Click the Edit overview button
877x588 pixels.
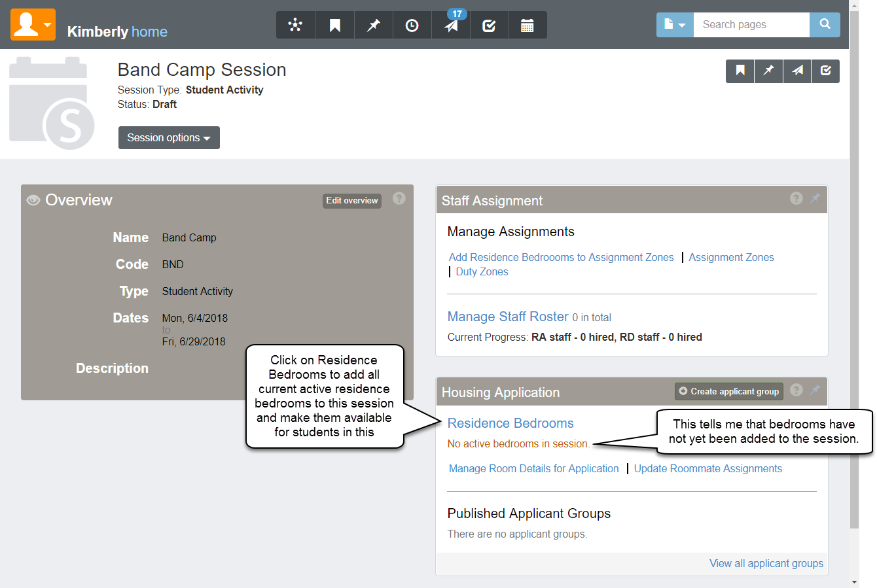(352, 201)
